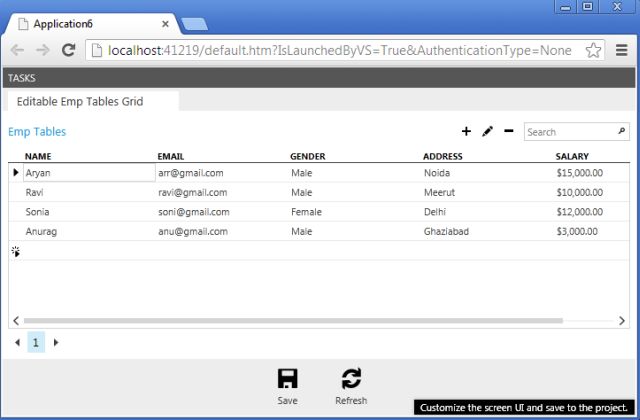Open the TASKS menu bar

point(22,78)
